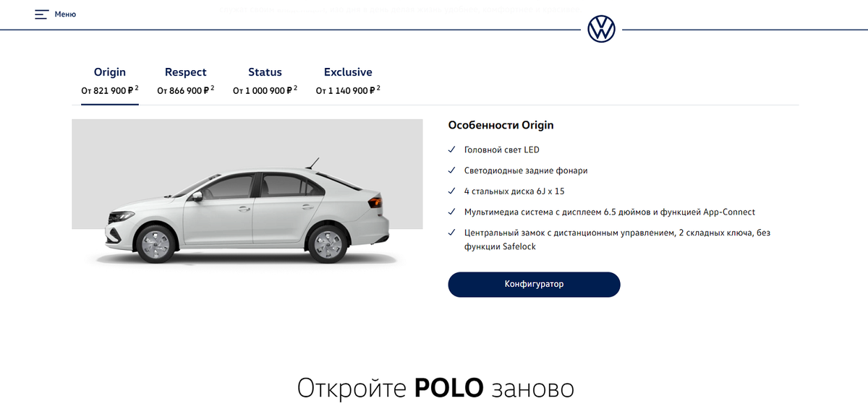Screen dimensions: 868x414
Task: Switch to the Status trim tab
Action: (265, 81)
